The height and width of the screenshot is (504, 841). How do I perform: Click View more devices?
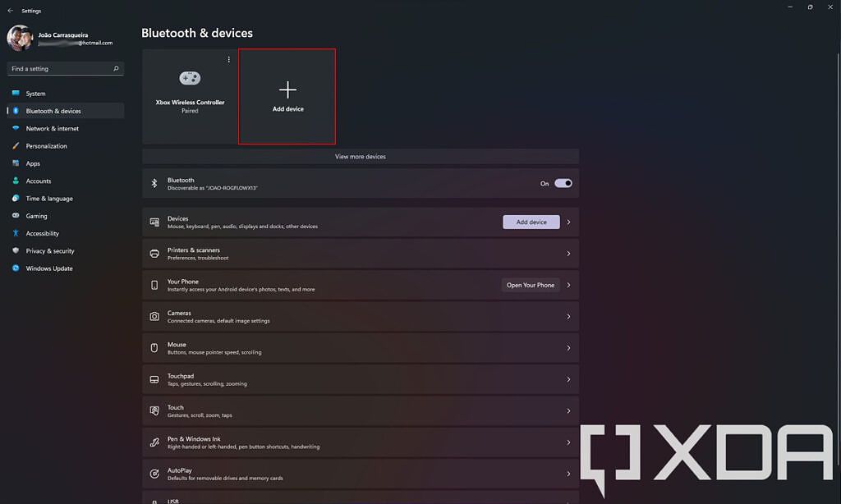pyautogui.click(x=360, y=156)
